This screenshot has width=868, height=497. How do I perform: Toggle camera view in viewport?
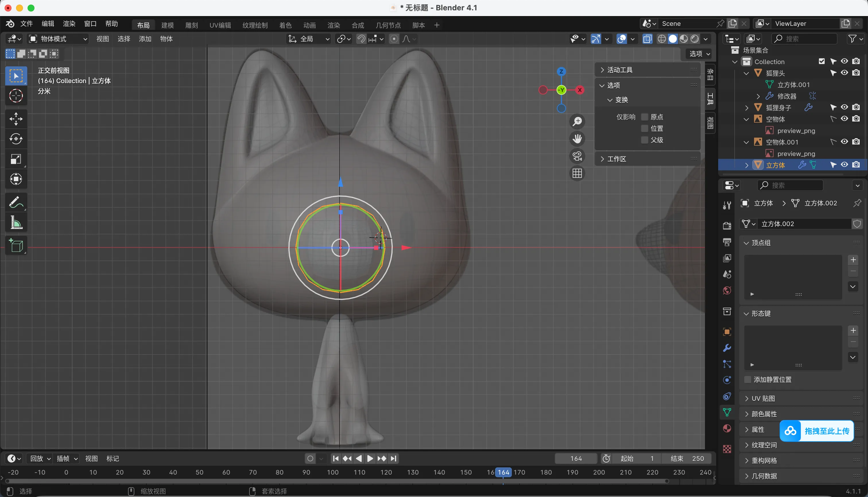coord(577,156)
